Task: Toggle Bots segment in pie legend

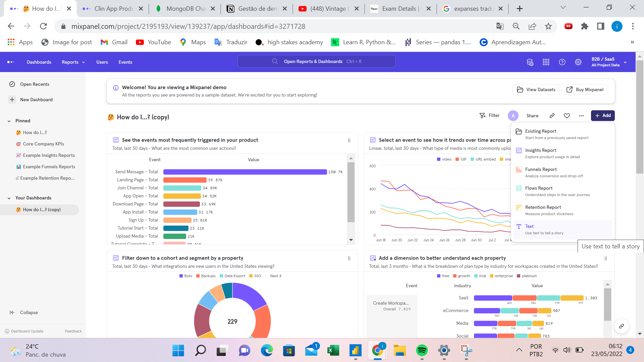Action: 186,276
